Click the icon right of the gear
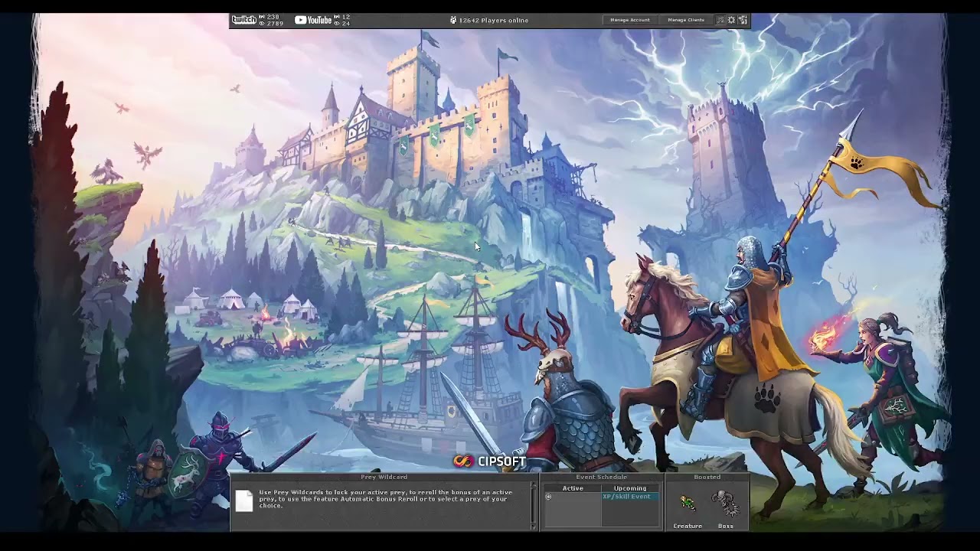Screen dimensions: 980x551 [x=743, y=20]
